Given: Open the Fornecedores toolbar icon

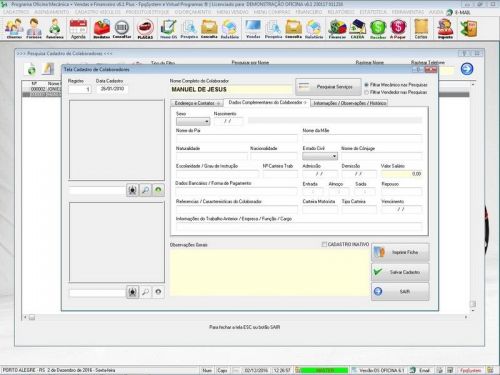Looking at the screenshot, I should click(34, 29).
